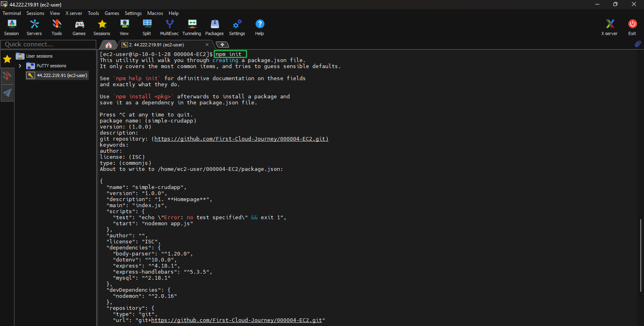Open the X server menu
The height and width of the screenshot is (326, 644).
coord(74,13)
